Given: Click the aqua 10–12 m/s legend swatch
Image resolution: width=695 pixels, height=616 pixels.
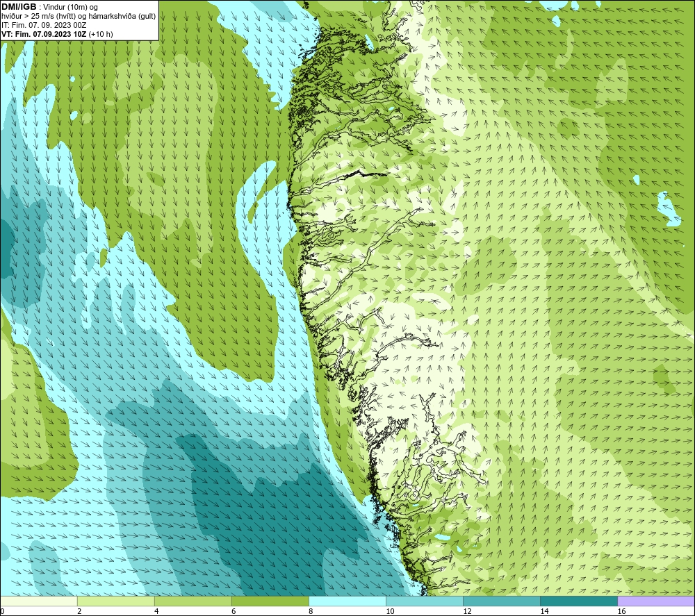Looking at the screenshot, I should 425,601.
